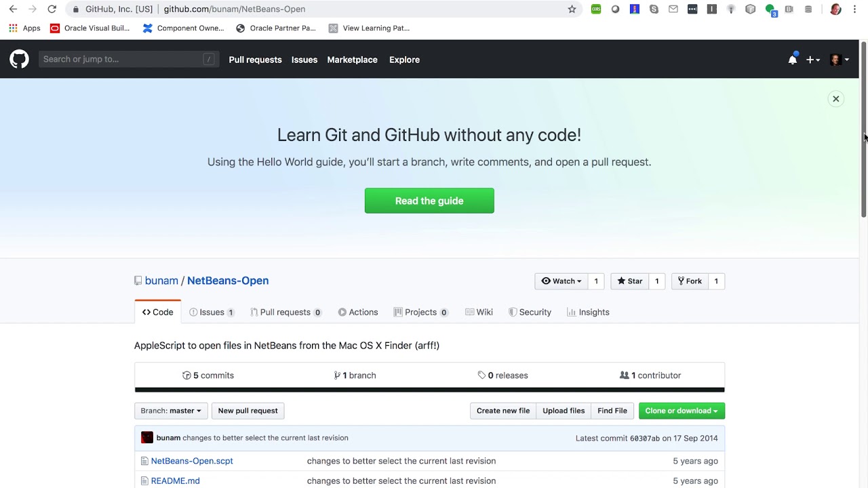
Task: Bookmark this page with the star
Action: click(x=572, y=9)
